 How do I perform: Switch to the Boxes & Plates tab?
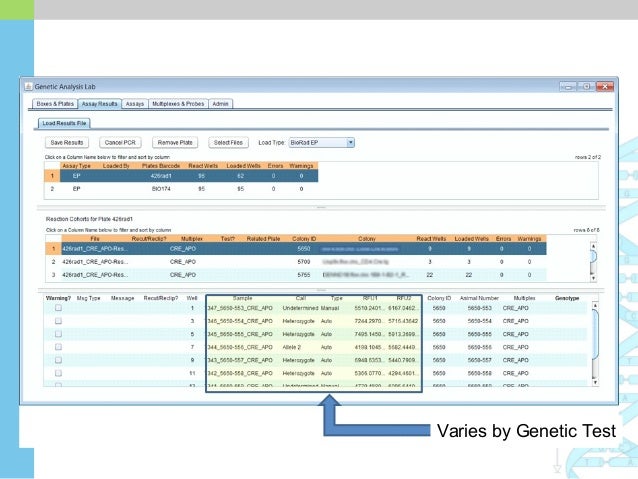click(56, 103)
